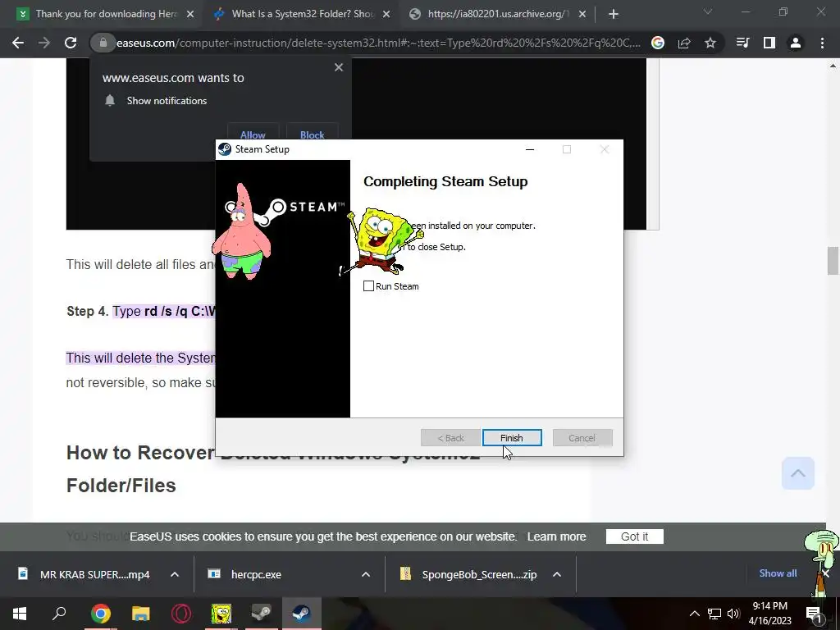Click the Step 4 command text

tap(164, 311)
